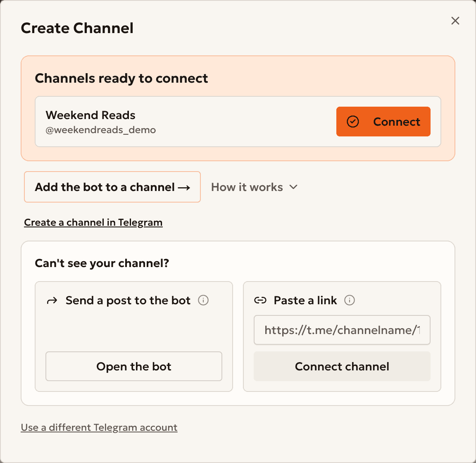Viewport: 476px width, 463px height.
Task: Close the Create Channel dialog
Action: pos(455,21)
